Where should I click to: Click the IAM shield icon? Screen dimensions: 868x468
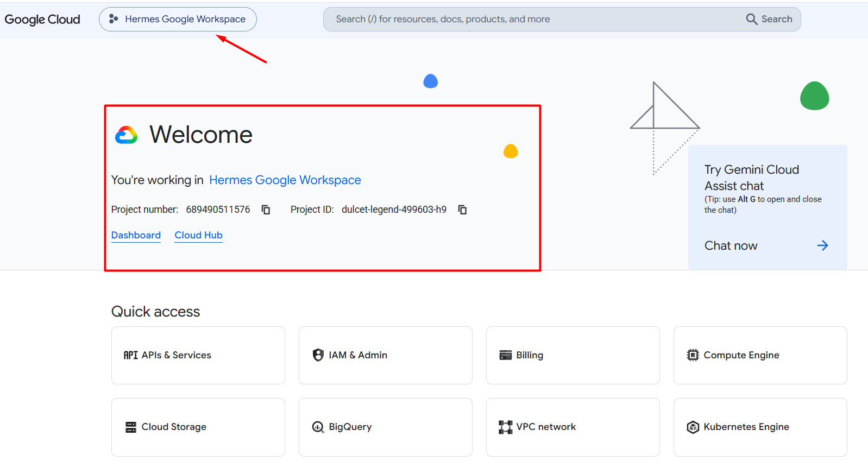click(x=318, y=355)
